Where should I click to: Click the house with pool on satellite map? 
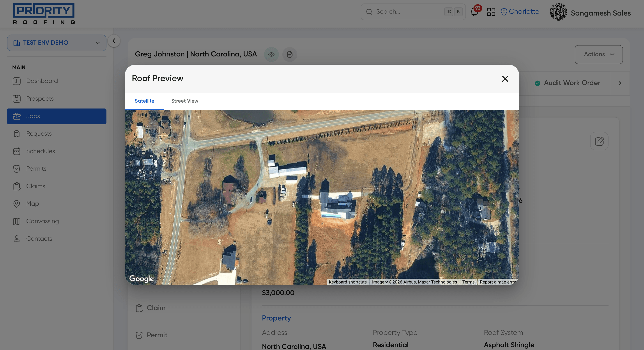click(338, 205)
